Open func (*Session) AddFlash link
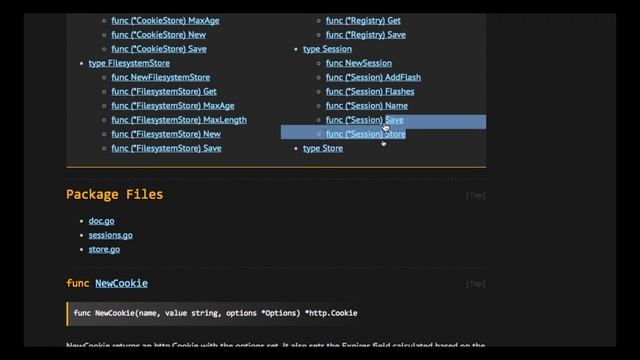 pos(373,77)
